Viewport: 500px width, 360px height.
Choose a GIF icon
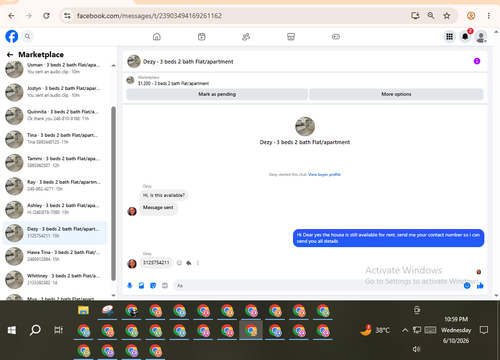click(x=165, y=286)
